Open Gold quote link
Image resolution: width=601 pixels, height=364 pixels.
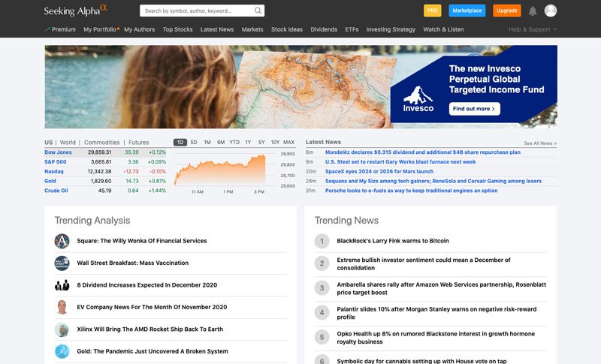tap(50, 181)
